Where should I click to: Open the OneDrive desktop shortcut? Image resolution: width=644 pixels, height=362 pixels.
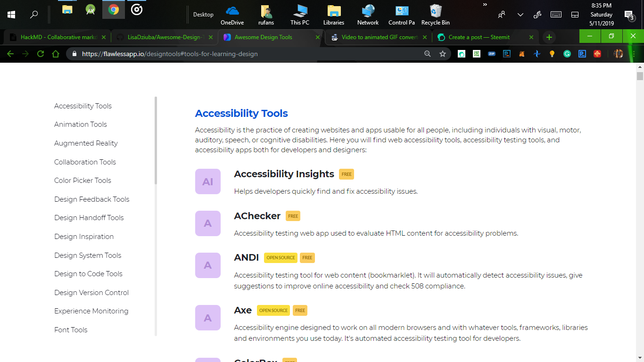click(x=232, y=14)
